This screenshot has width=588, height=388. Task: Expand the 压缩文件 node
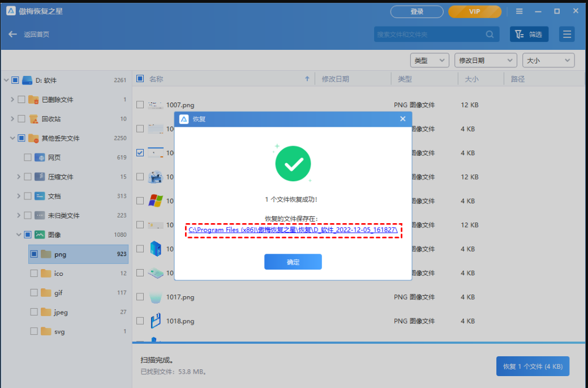tap(18, 177)
